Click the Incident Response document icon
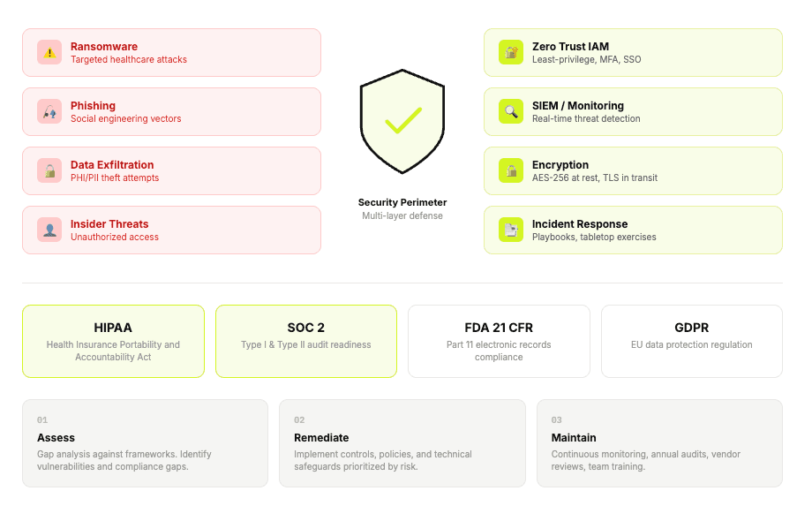The height and width of the screenshot is (521, 812). (511, 230)
